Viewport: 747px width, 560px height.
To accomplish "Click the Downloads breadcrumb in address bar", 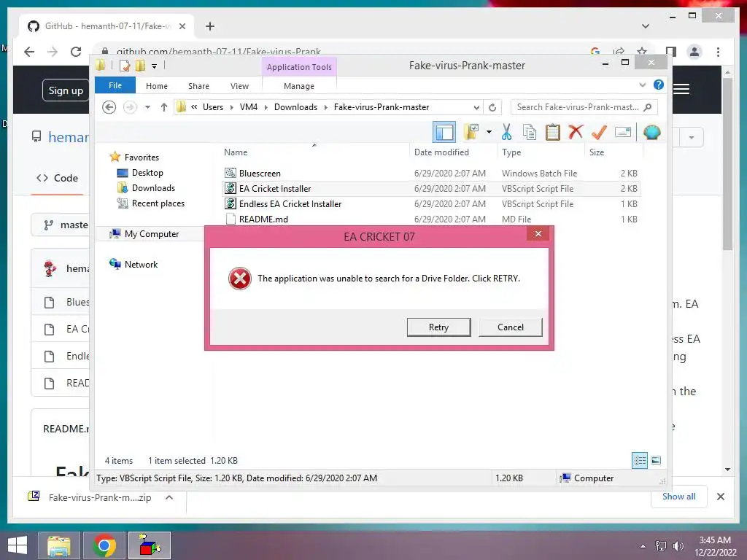I will point(295,107).
